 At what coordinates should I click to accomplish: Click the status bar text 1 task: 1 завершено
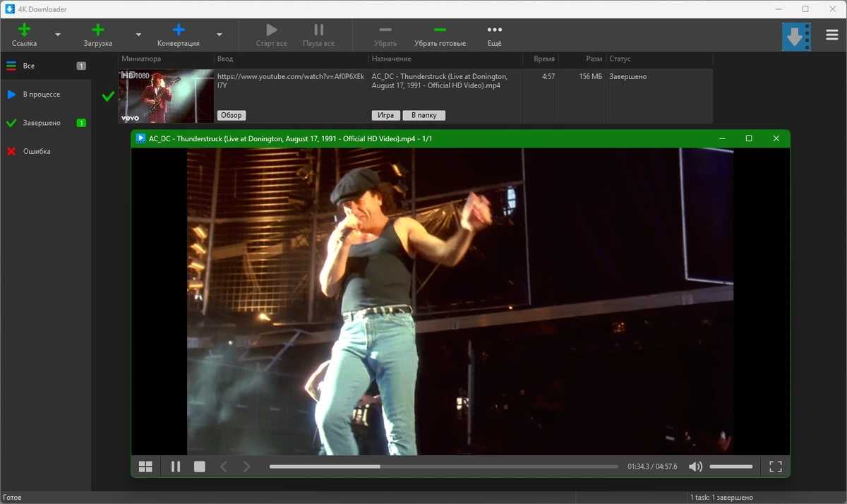(721, 498)
